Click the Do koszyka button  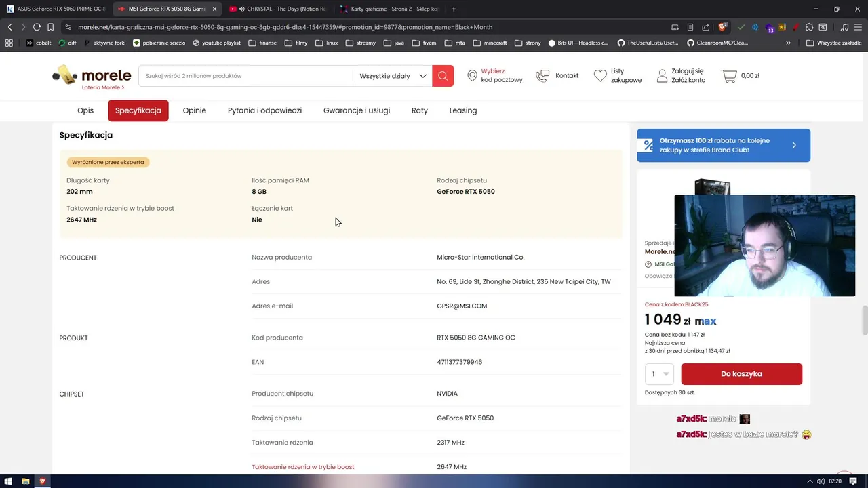741,374
